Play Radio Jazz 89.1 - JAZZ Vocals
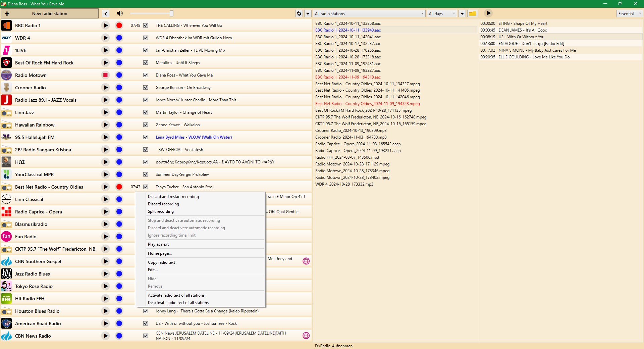644x349 pixels. (x=105, y=100)
